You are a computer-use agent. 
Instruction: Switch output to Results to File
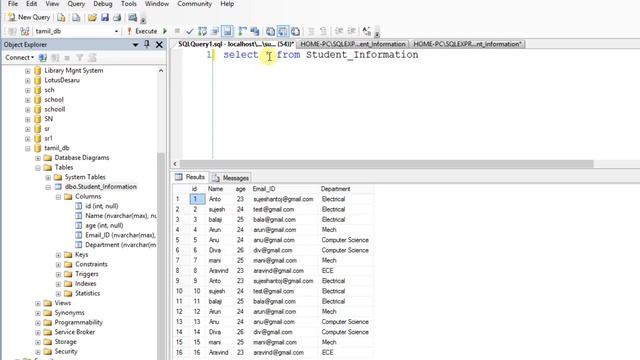coord(296,31)
